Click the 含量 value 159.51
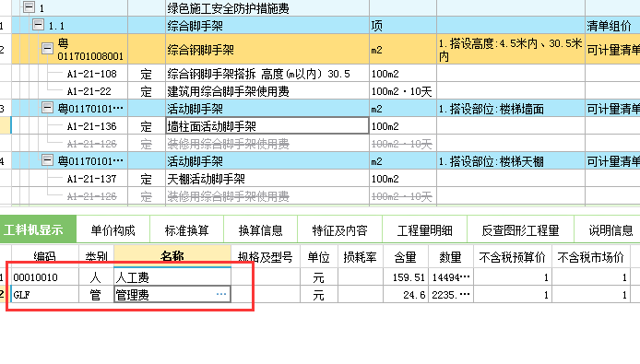 (x=406, y=277)
